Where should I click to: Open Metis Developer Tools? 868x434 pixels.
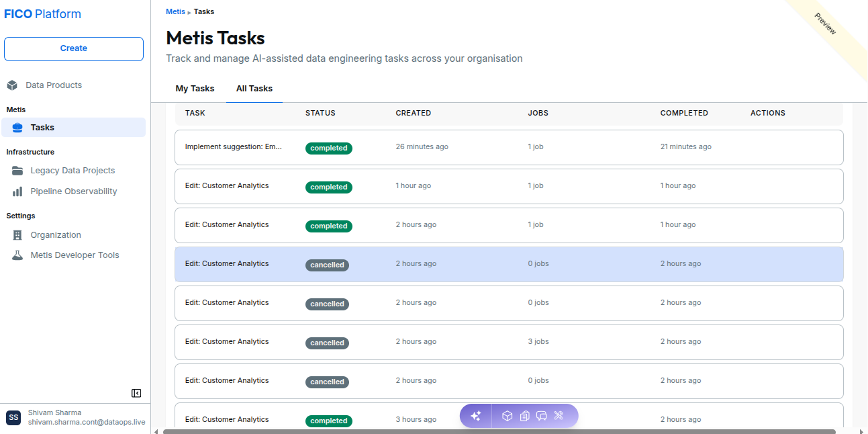pyautogui.click(x=75, y=255)
